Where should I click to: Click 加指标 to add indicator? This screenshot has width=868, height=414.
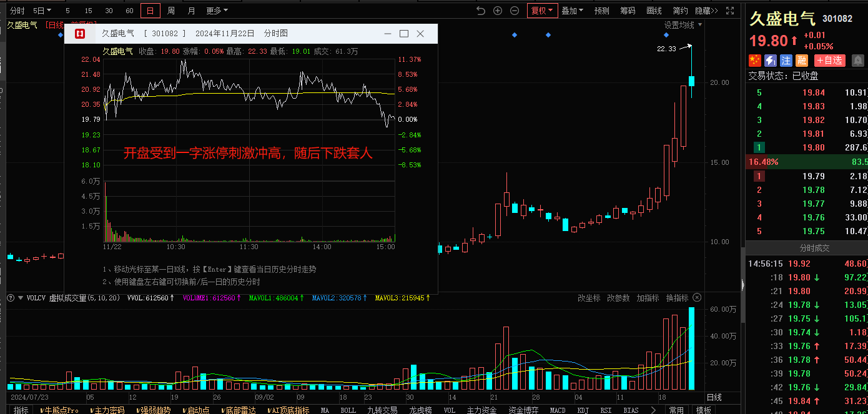tap(648, 298)
